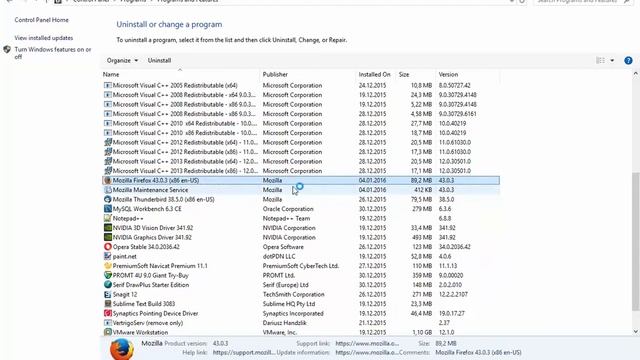Select the Opera Stable 34.0.2036.42 name
This screenshot has height=360, width=640.
tap(146, 247)
